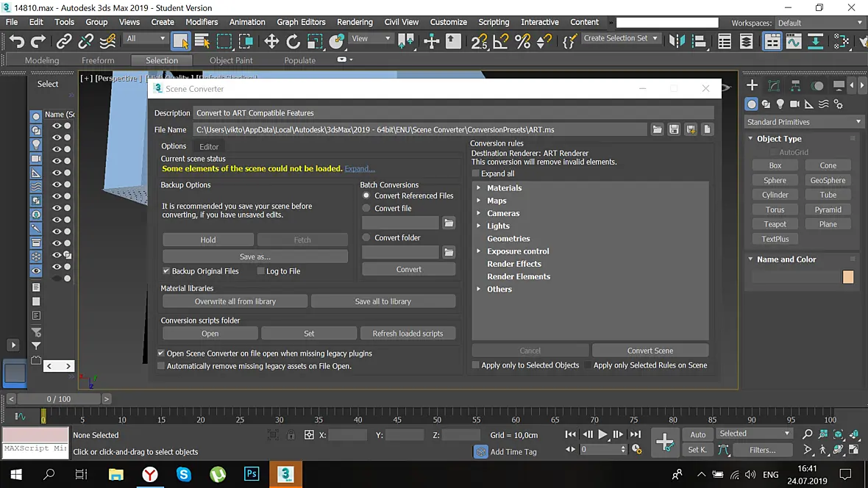Viewport: 868px width, 488px height.
Task: Expand Others conversion rules
Action: coord(479,289)
